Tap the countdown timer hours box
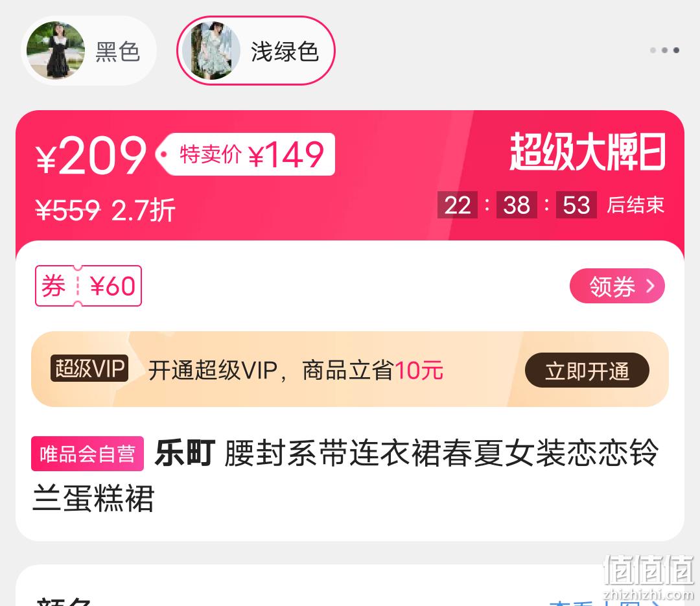The height and width of the screenshot is (606, 700). 458,205
